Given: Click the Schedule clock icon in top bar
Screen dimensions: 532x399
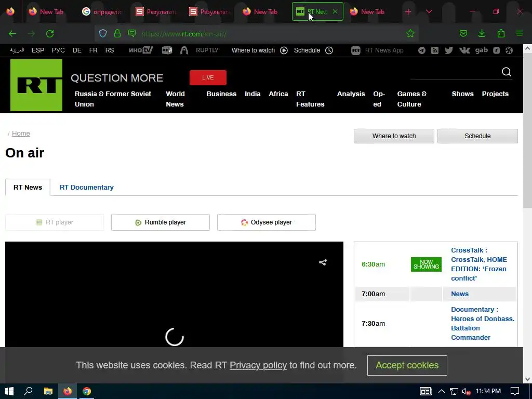Looking at the screenshot, I should click(329, 50).
